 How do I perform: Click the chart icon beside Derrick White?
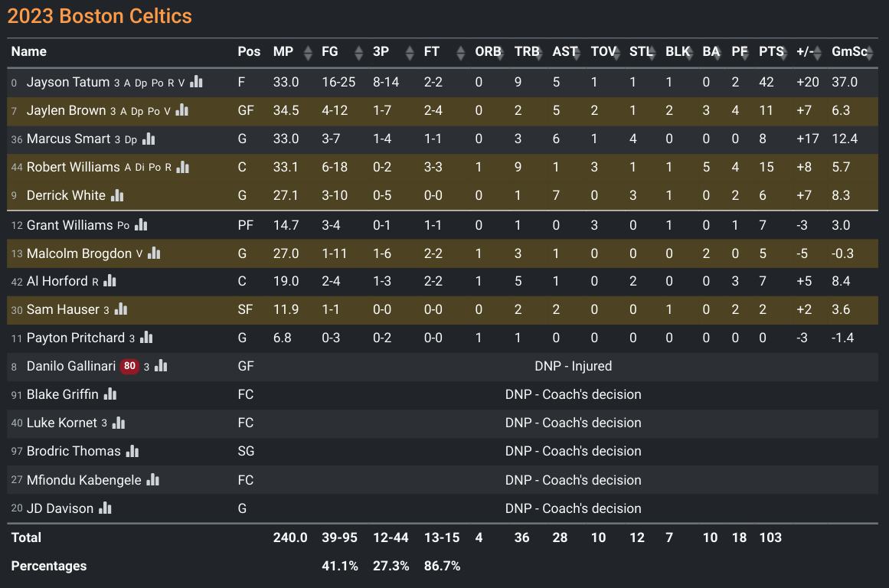point(117,195)
